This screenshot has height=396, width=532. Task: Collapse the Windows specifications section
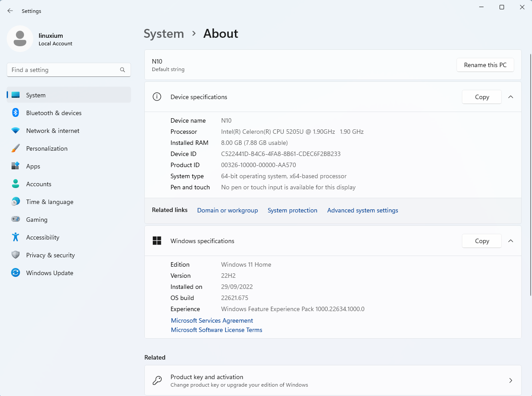coord(511,241)
